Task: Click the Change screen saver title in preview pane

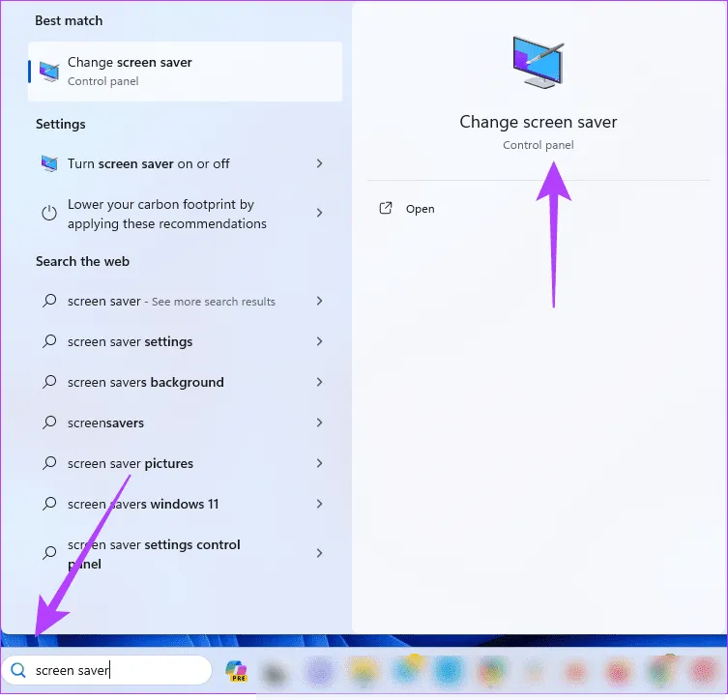Action: (538, 122)
